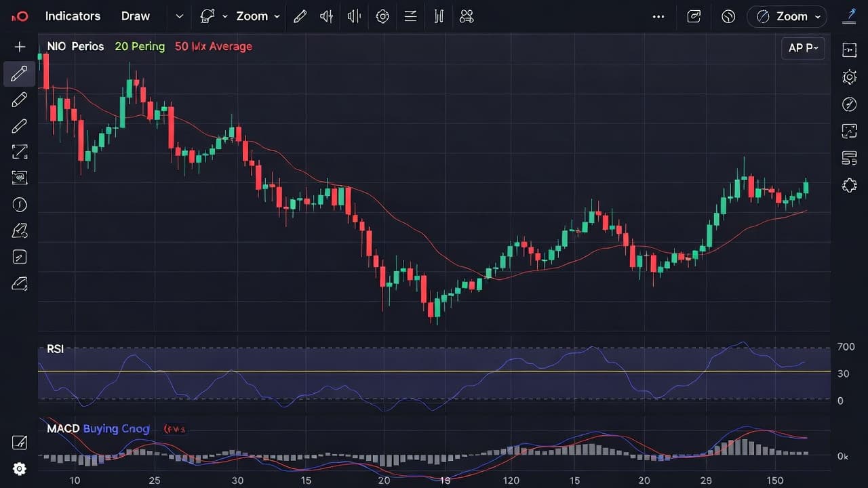Expand the chevron dropdown next to Draw

179,16
